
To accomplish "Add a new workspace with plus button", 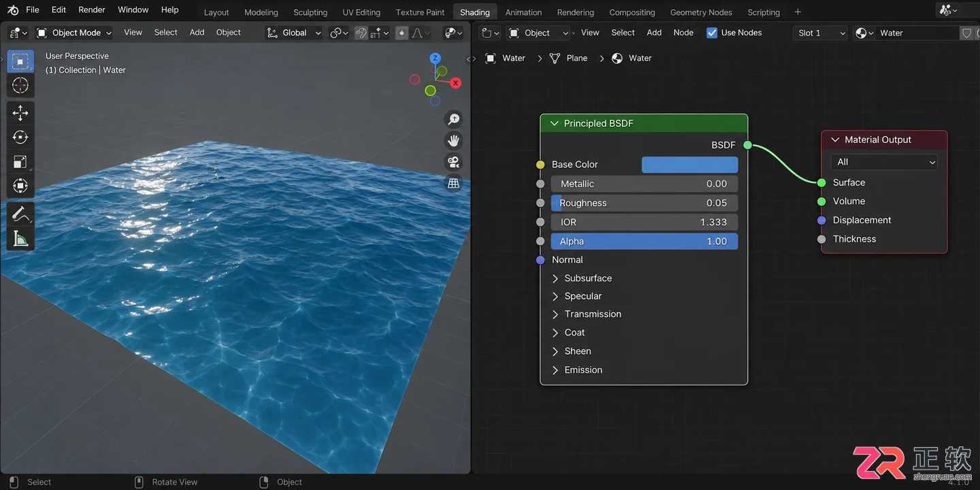I will click(x=798, y=12).
